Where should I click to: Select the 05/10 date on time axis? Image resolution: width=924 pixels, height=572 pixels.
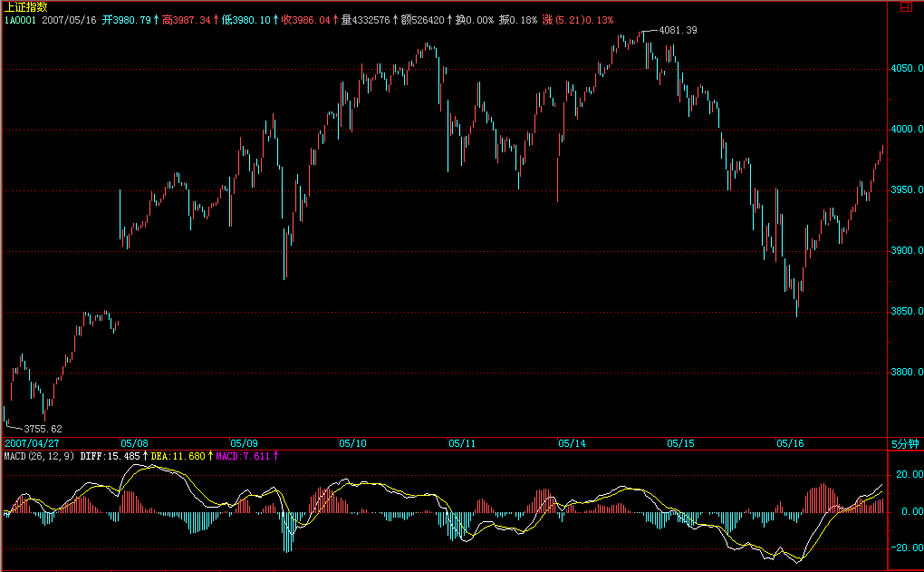(352, 444)
